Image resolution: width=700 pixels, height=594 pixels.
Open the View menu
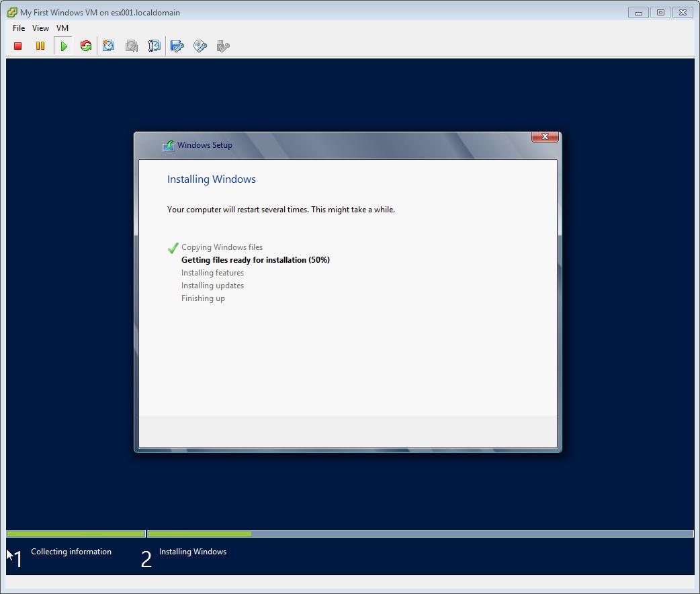(40, 28)
